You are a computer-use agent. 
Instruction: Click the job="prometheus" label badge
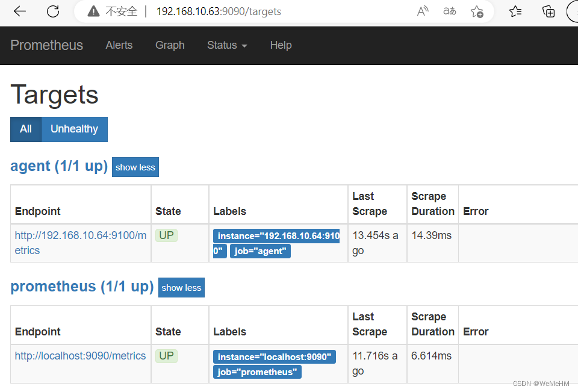pyautogui.click(x=257, y=372)
